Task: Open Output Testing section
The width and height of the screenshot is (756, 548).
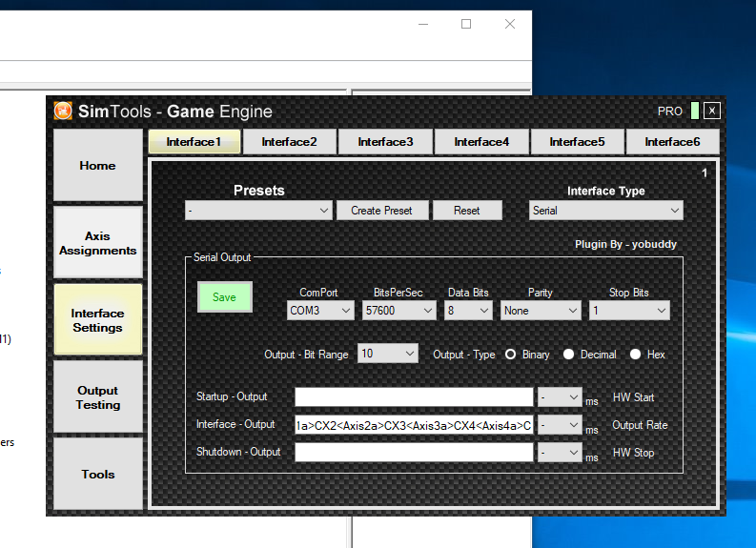Action: pos(98,396)
